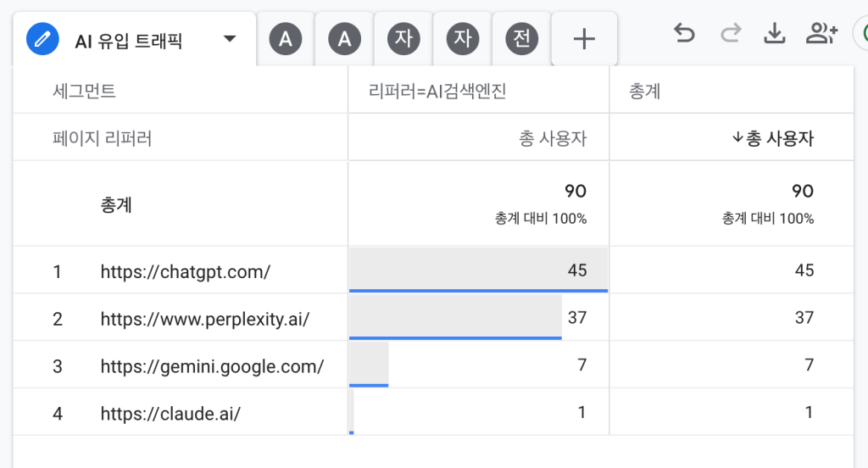The height and width of the screenshot is (468, 868).
Task: Open the AI 유입 트래픽 tab dropdown arrow
Action: click(230, 39)
